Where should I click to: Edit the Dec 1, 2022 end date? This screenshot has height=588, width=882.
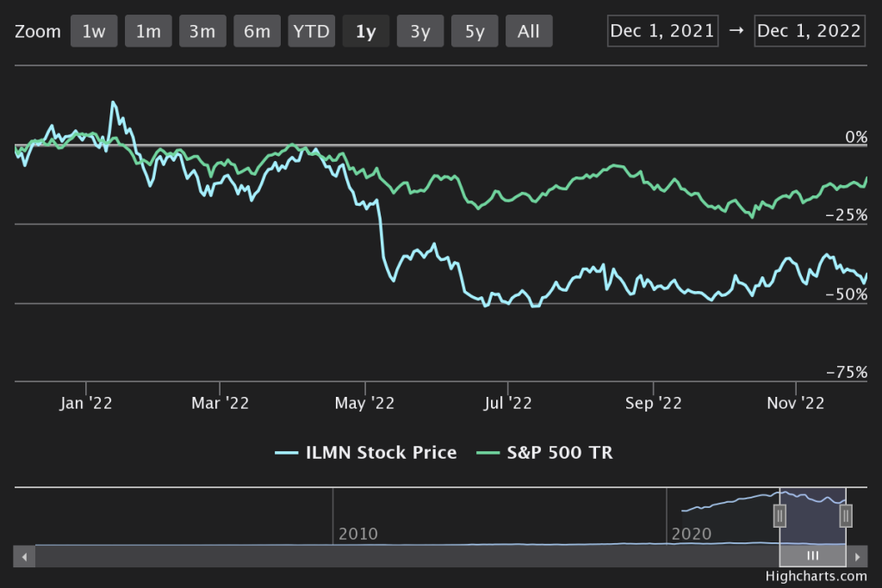pyautogui.click(x=809, y=31)
